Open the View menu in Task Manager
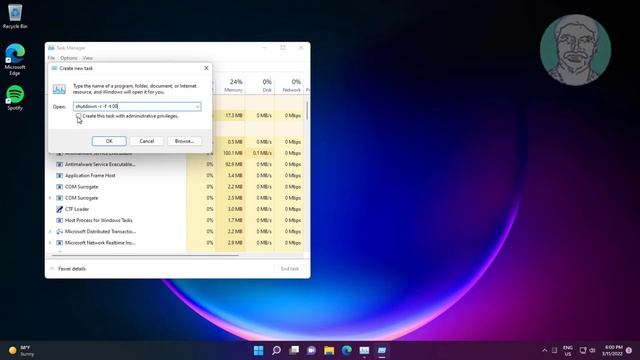This screenshot has height=360, width=640. [x=87, y=58]
